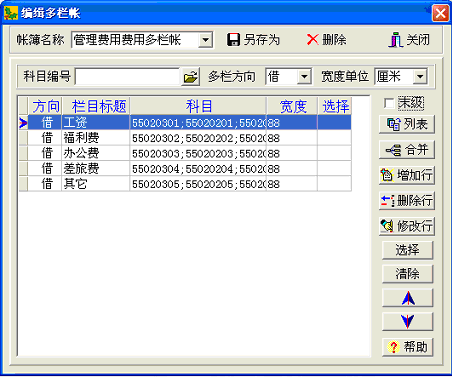The width and height of the screenshot is (452, 377).
Task: Move the row up with the up arrow
Action: point(407,298)
